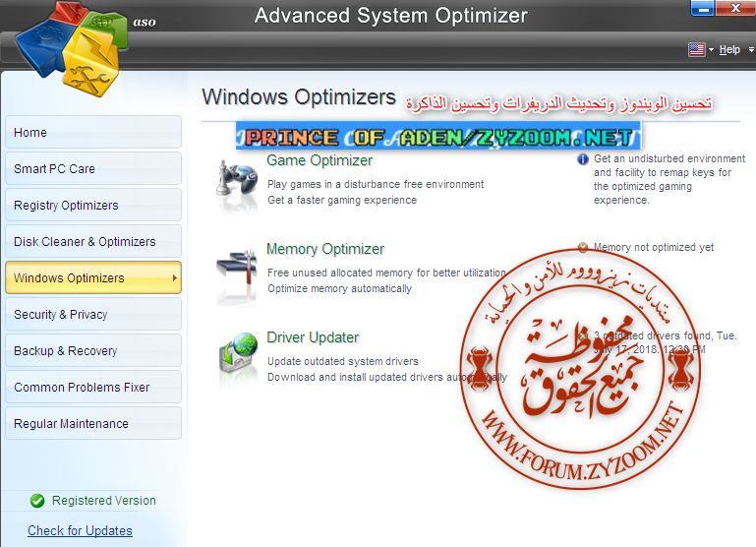Viewport: 756px width, 547px height.
Task: Open the Game Optimizer title link
Action: tap(320, 160)
